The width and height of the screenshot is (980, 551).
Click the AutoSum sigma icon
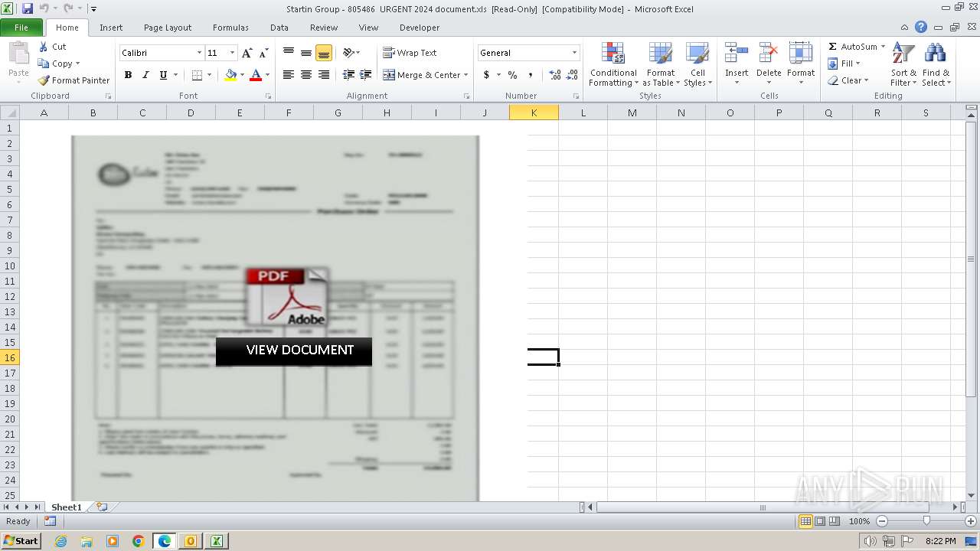833,47
